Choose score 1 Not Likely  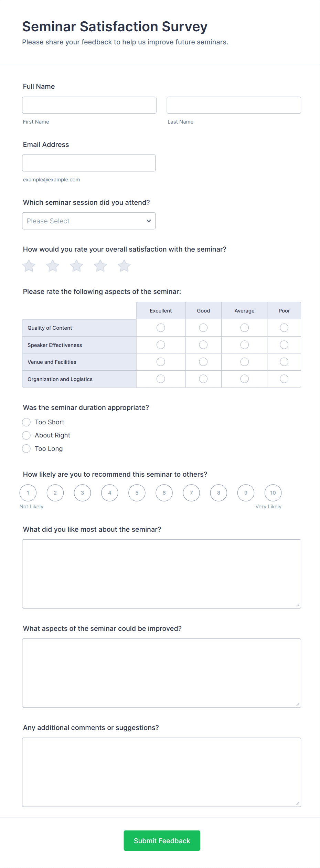28,493
